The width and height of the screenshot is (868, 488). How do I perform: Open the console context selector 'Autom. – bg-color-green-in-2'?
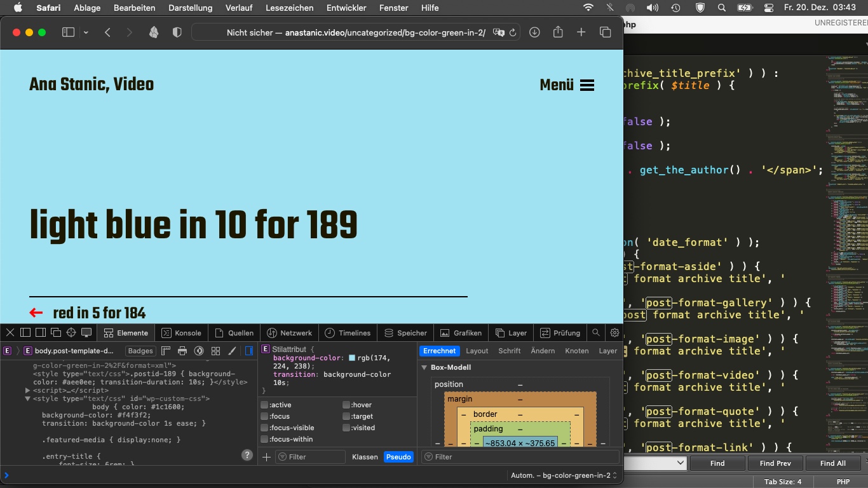pyautogui.click(x=564, y=475)
